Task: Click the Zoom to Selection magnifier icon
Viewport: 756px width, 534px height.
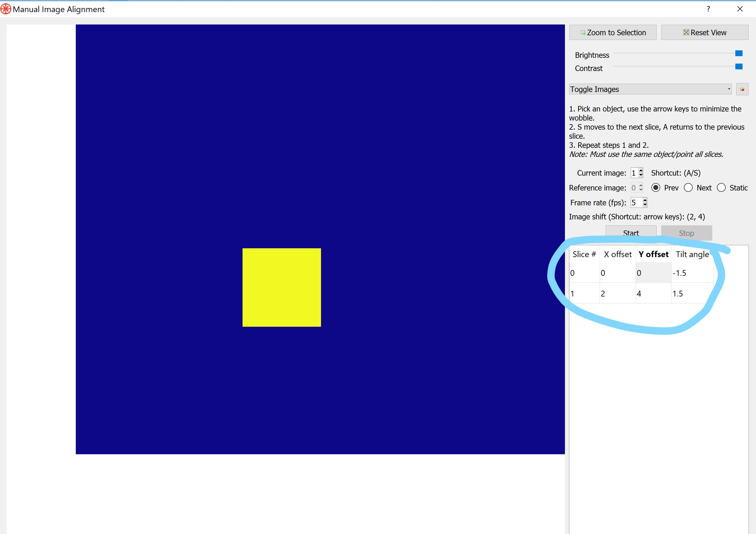Action: point(583,32)
